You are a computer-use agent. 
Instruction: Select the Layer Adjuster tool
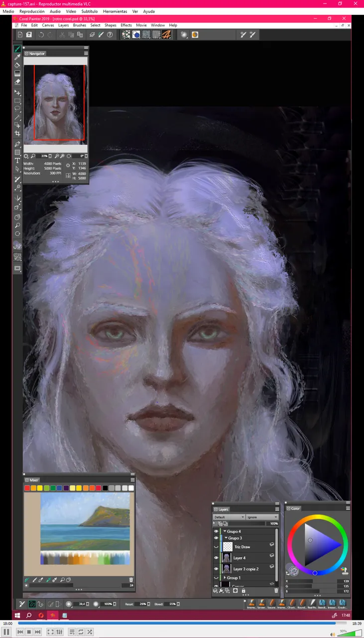[x=17, y=93]
